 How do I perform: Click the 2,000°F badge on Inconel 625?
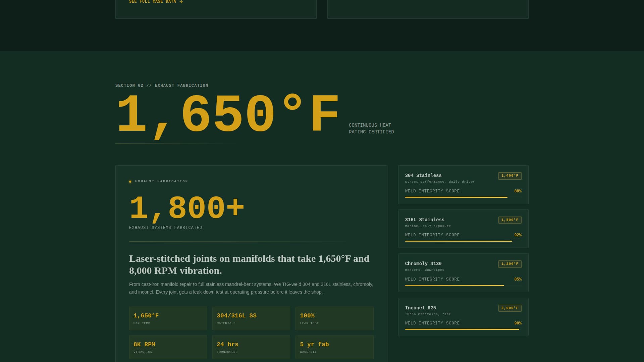tap(509, 308)
